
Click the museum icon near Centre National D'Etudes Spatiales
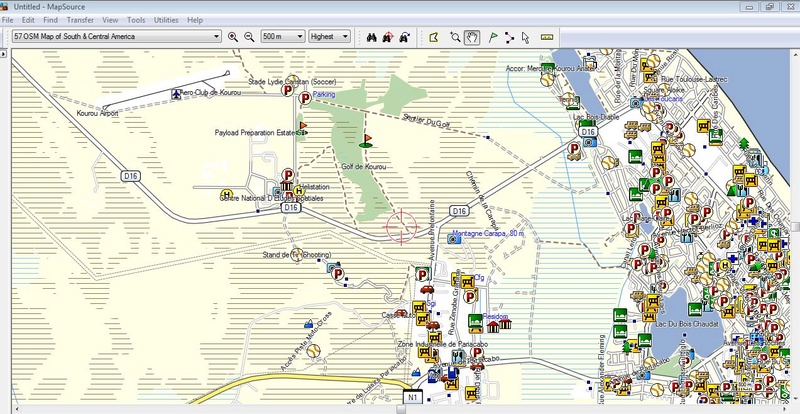pyautogui.click(x=286, y=186)
